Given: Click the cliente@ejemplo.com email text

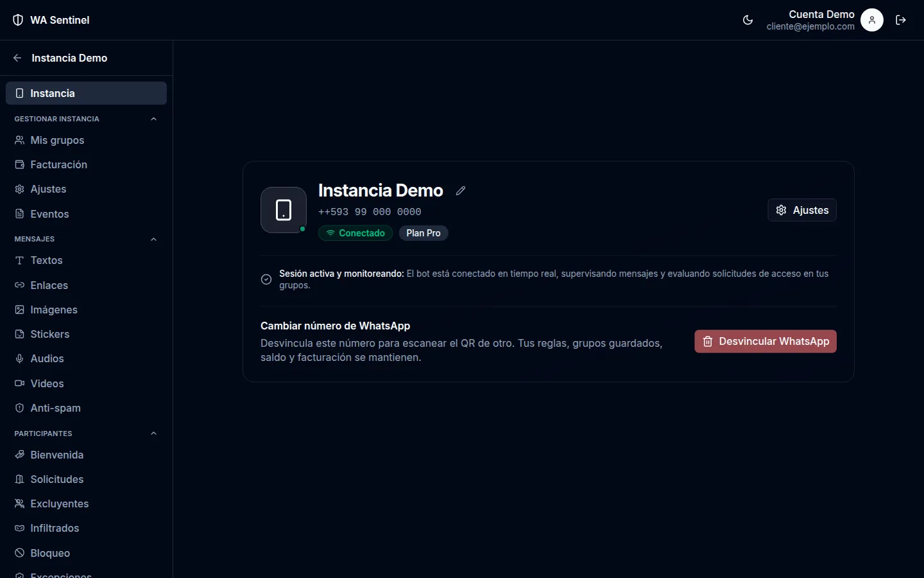Looking at the screenshot, I should (x=810, y=26).
